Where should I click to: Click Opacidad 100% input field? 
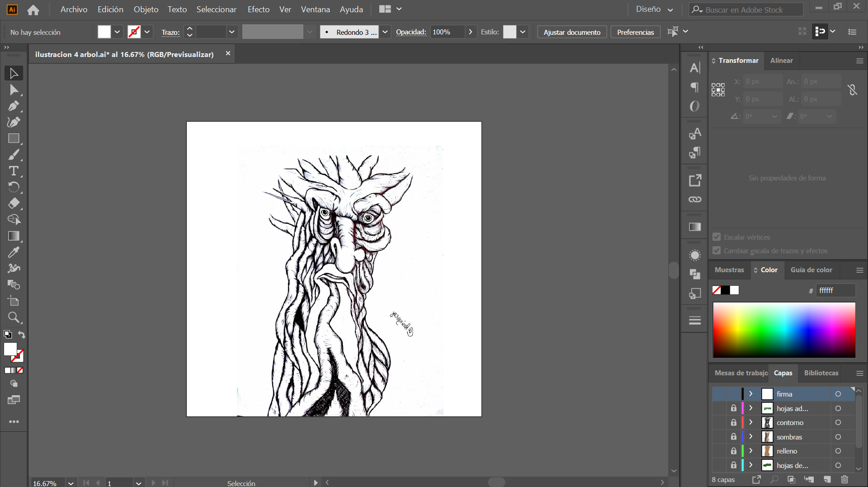coord(447,32)
